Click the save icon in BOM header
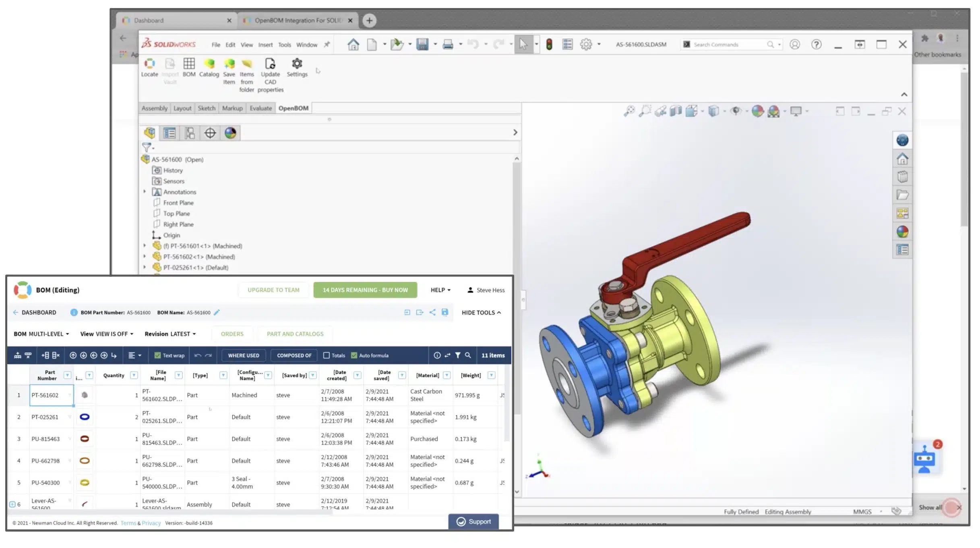This screenshot has width=980, height=548. coord(445,312)
